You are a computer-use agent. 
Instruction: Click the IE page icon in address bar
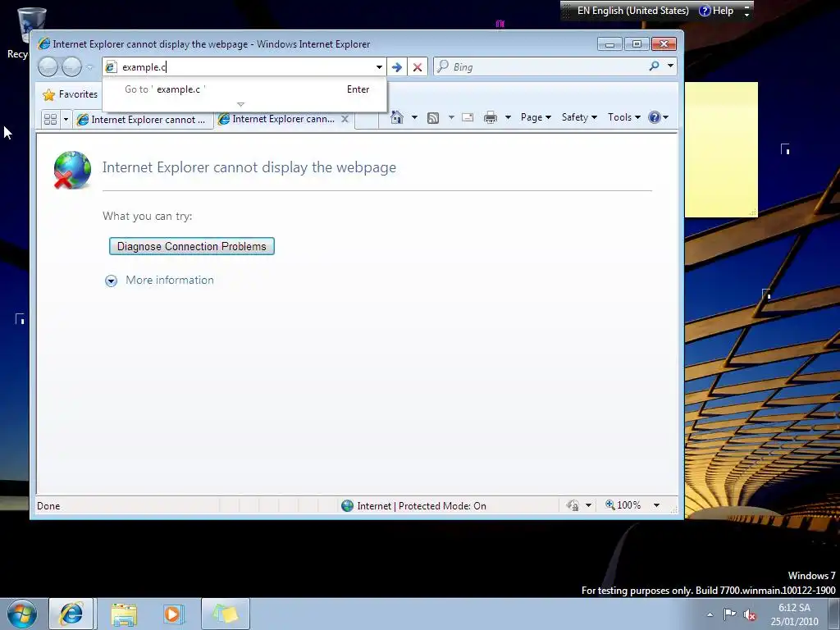click(x=111, y=67)
